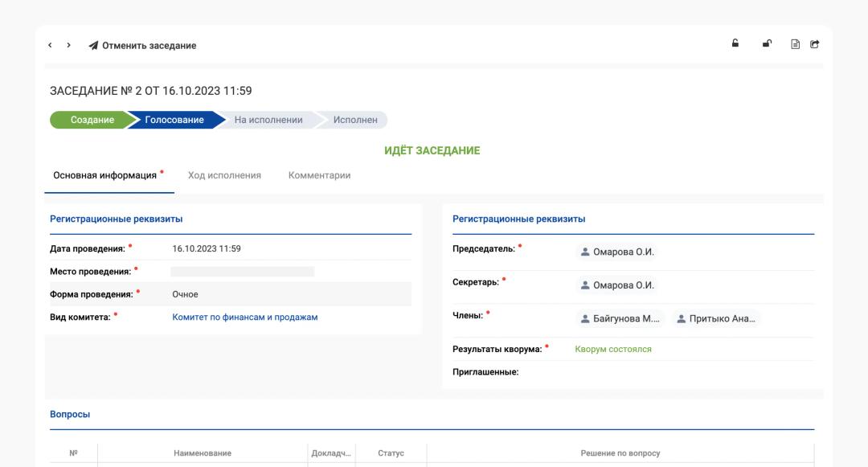Click the Исполнен workflow stage

[354, 120]
